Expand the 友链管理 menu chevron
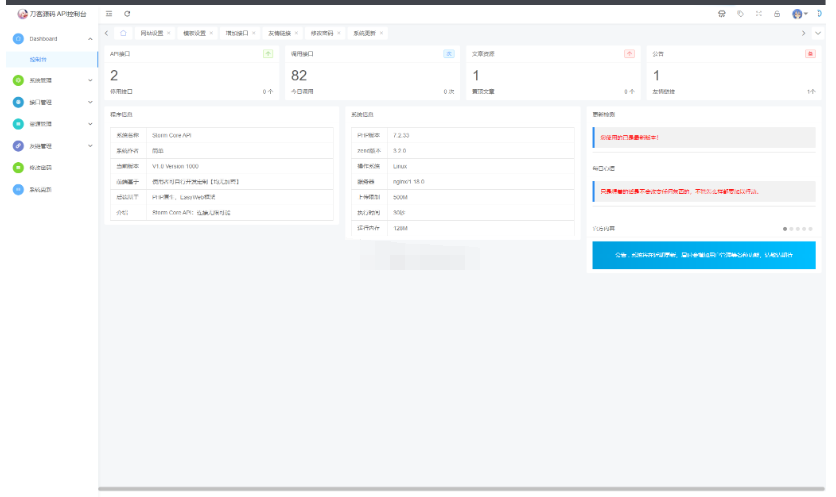This screenshot has width=836, height=497. click(90, 146)
